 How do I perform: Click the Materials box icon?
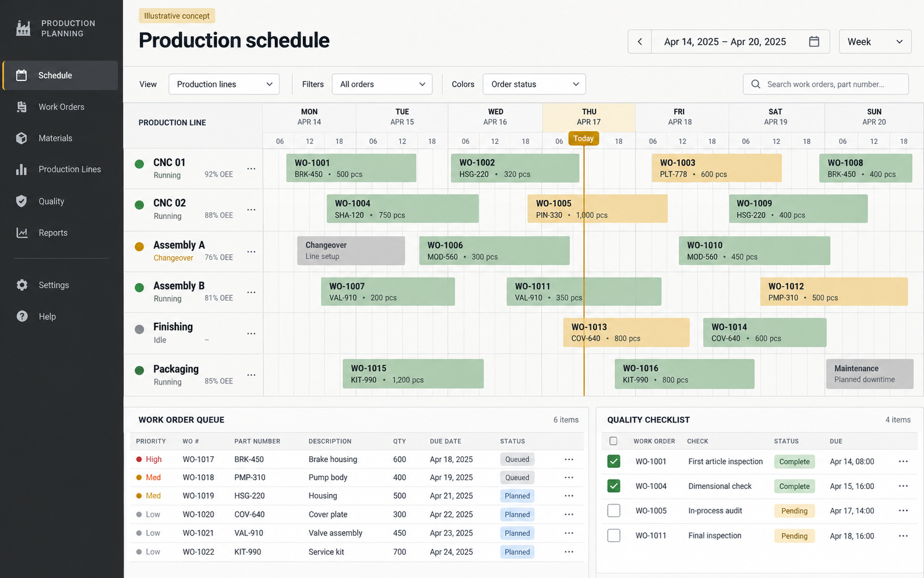click(x=22, y=138)
